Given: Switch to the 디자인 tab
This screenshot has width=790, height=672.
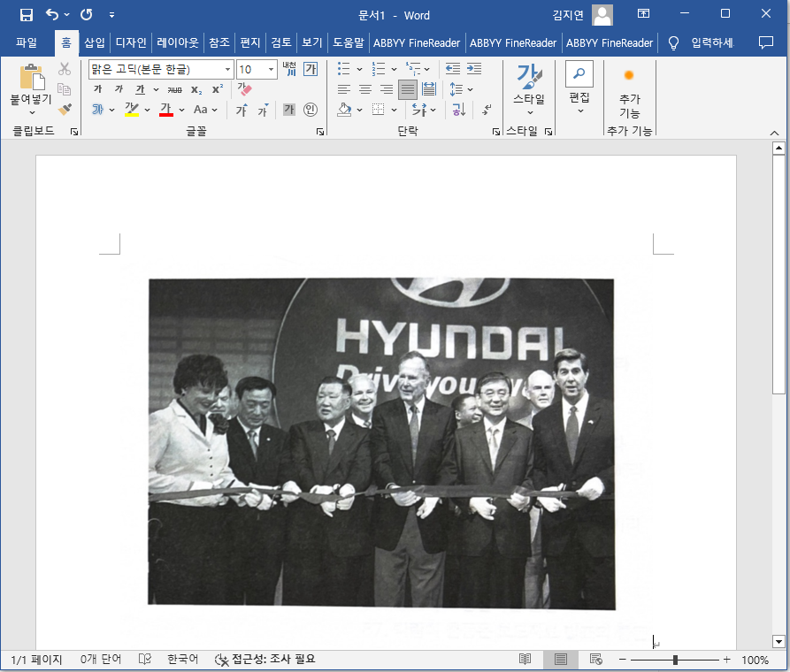Looking at the screenshot, I should click(131, 42).
